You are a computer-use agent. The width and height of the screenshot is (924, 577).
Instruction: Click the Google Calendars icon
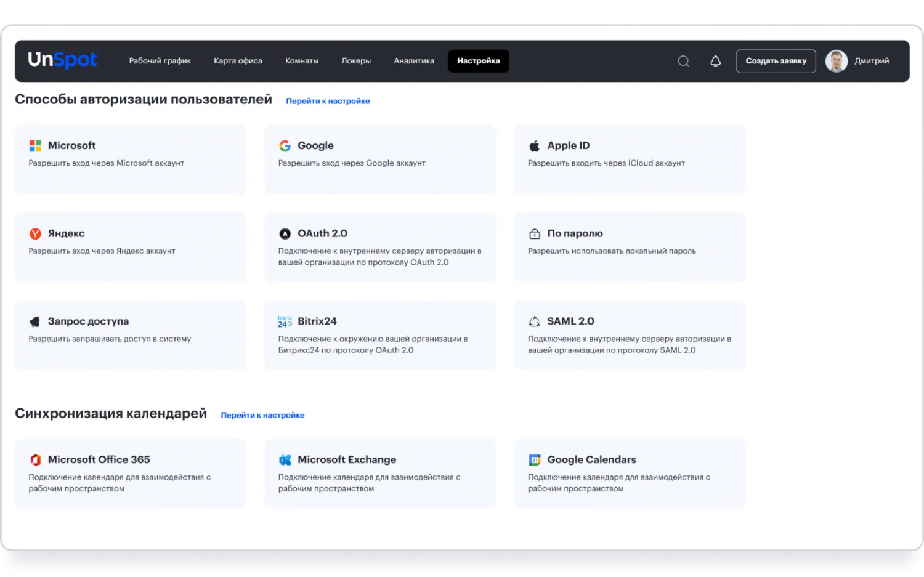tap(534, 460)
